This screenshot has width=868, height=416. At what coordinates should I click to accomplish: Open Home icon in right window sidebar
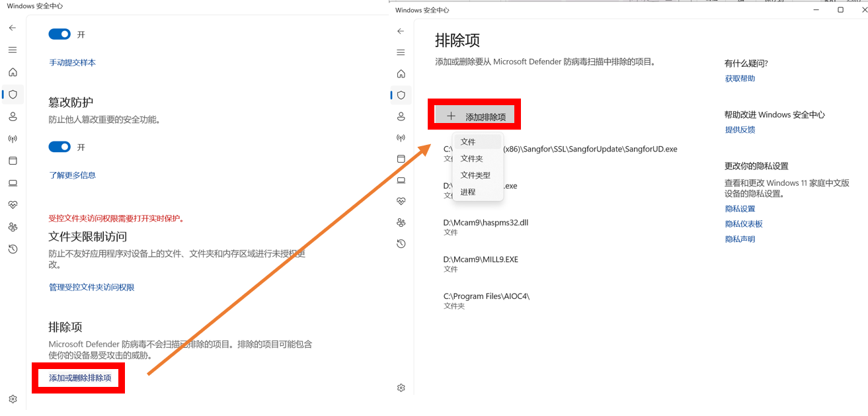click(401, 73)
